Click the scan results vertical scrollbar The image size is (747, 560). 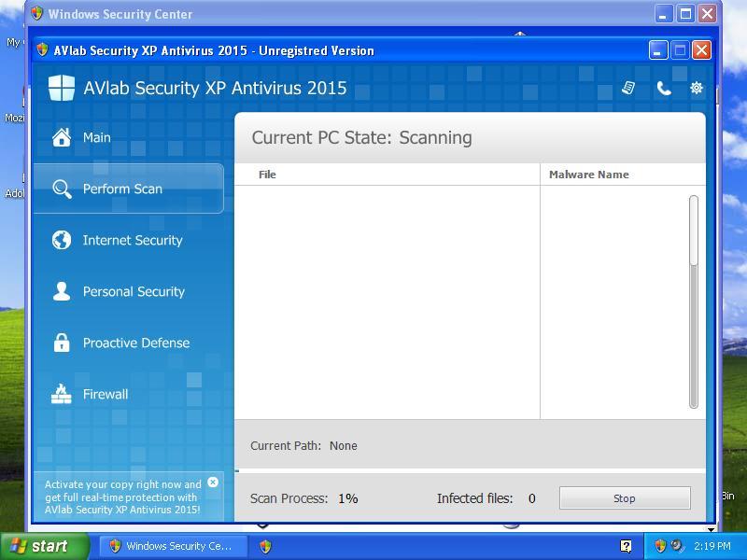point(693,301)
